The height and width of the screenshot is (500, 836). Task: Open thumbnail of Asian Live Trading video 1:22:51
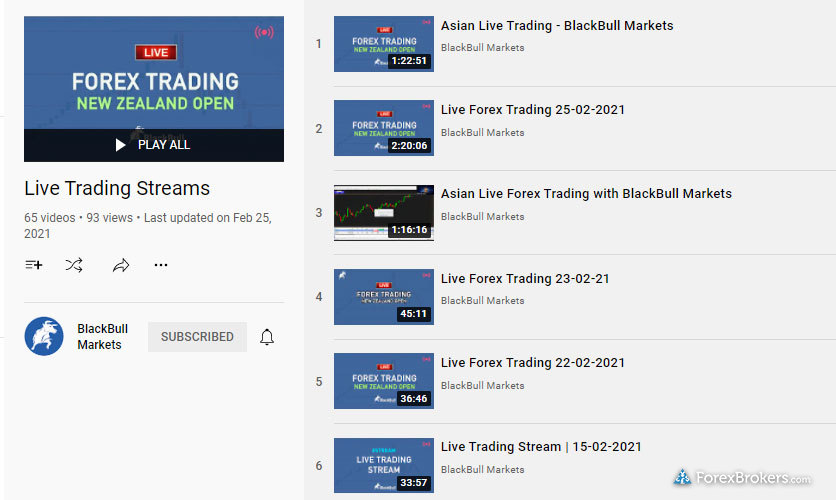coord(384,44)
